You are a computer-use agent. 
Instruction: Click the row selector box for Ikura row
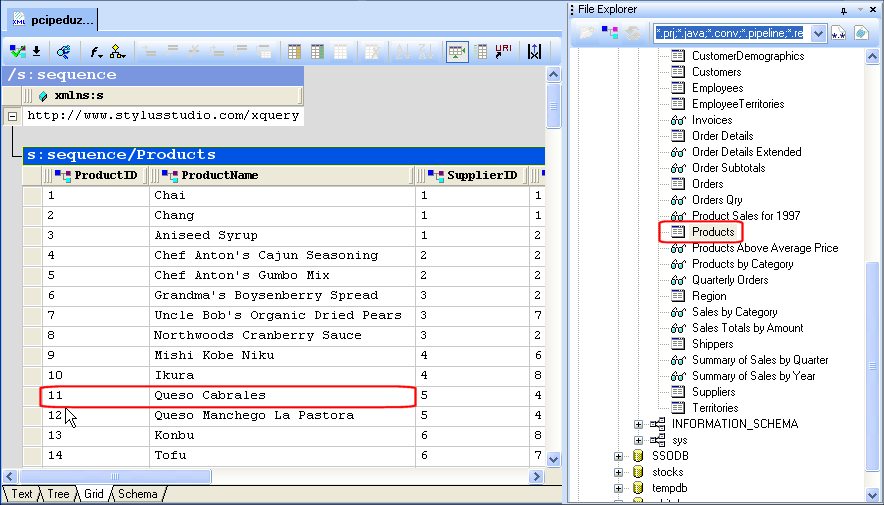tap(32, 375)
